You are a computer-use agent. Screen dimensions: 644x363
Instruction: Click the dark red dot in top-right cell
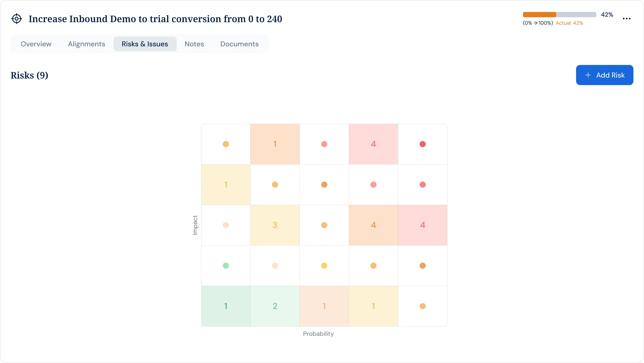click(423, 144)
